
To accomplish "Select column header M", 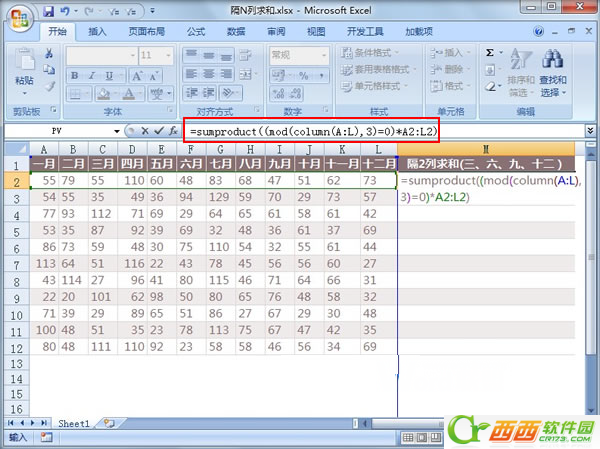I will (486, 148).
